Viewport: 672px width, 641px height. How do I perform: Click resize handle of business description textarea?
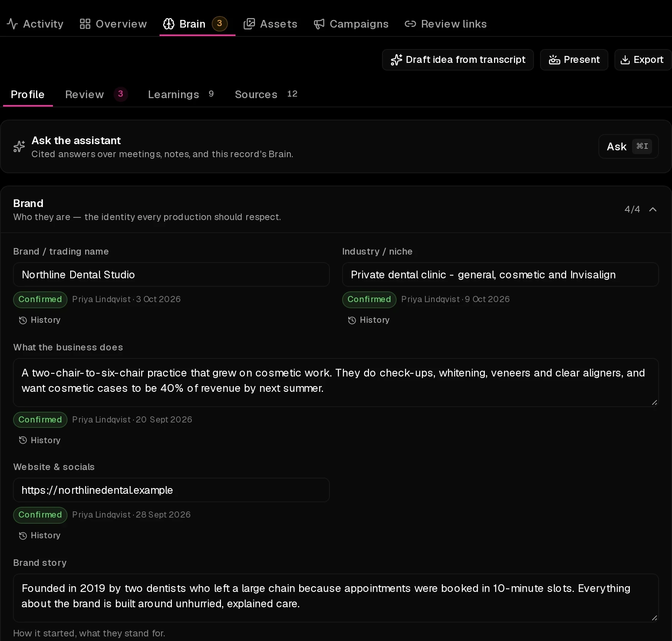coord(654,402)
